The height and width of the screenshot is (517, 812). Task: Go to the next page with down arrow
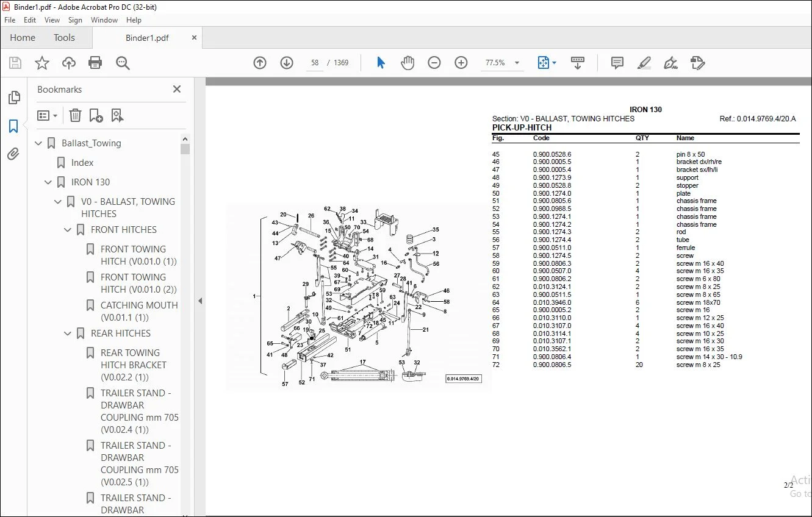tap(287, 63)
